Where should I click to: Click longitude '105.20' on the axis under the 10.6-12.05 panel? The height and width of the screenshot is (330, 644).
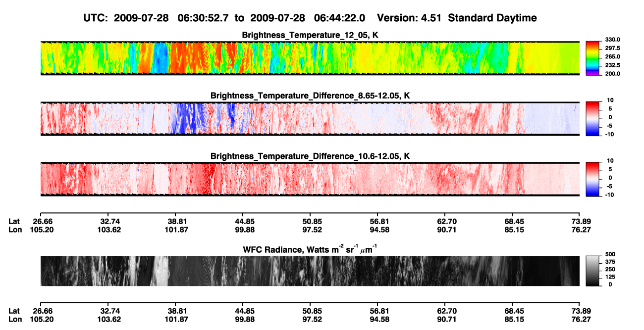pos(42,230)
